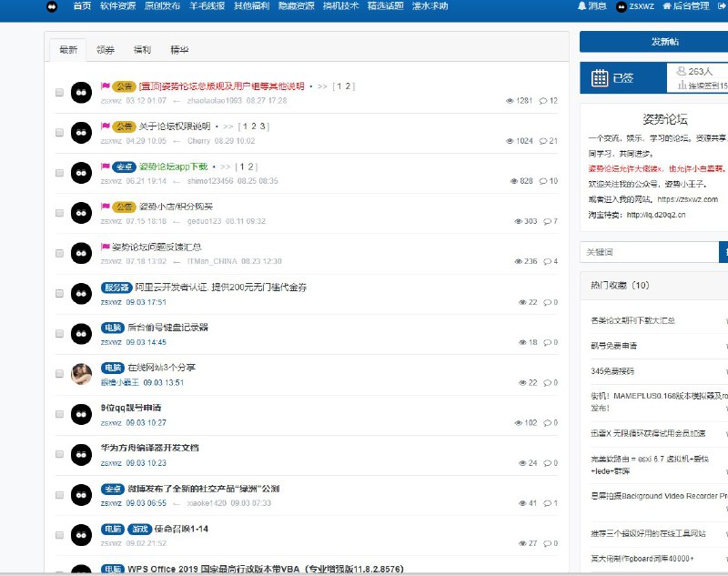
Task: Click the 安卓 tag on 姿势论坛app下载 post
Action: pos(124,167)
